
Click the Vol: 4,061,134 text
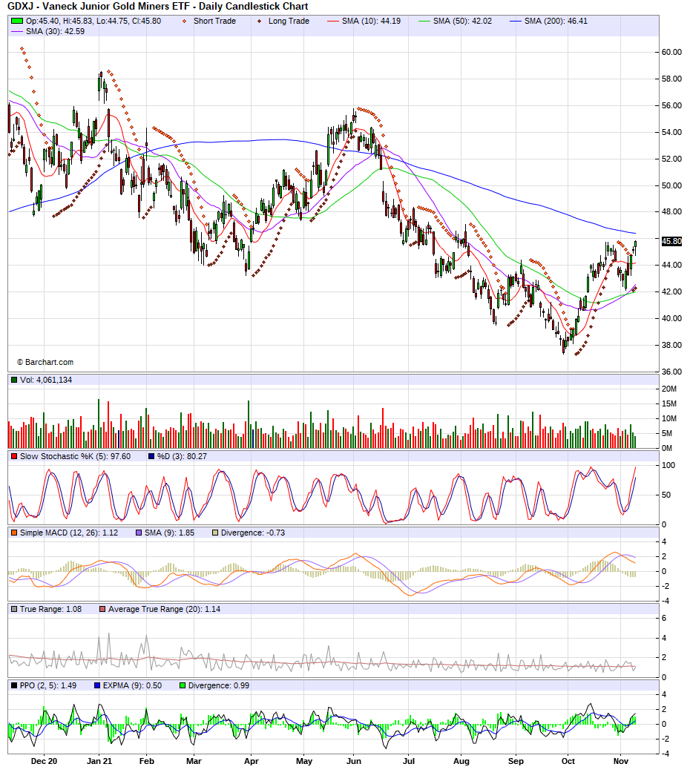tap(46, 380)
